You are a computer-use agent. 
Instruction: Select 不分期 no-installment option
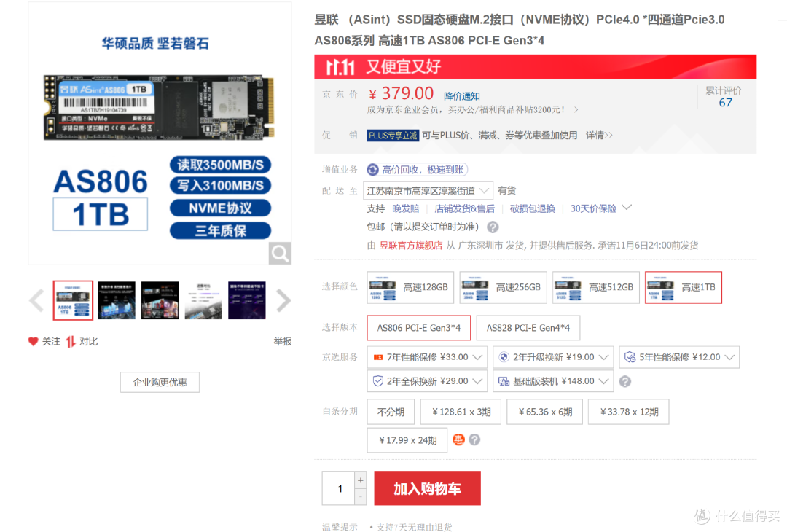point(391,412)
